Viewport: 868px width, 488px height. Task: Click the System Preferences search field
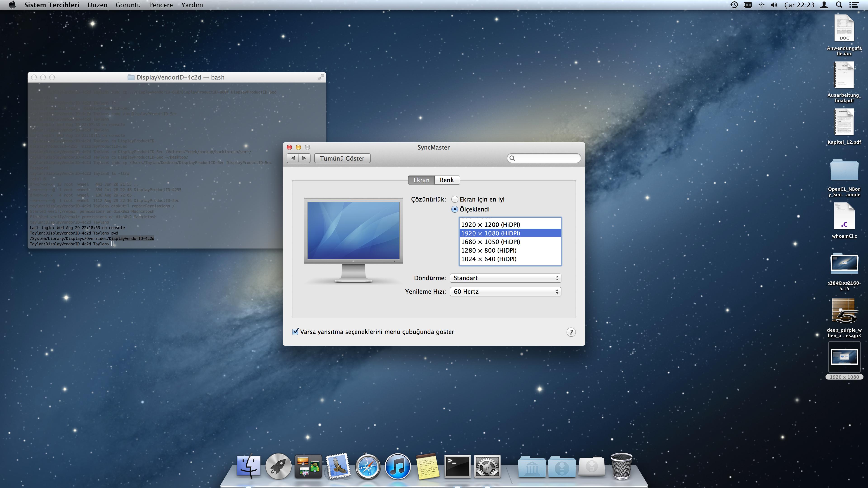click(x=544, y=158)
